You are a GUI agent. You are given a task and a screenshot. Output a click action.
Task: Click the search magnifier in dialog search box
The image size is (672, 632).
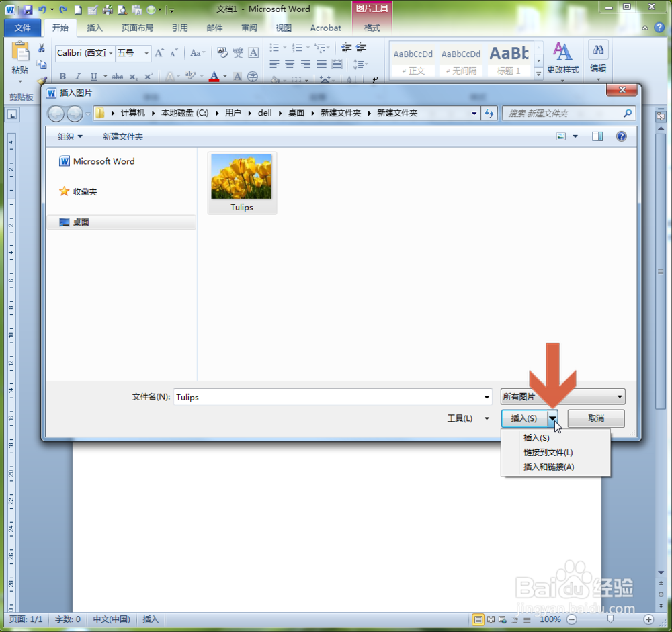coord(628,113)
